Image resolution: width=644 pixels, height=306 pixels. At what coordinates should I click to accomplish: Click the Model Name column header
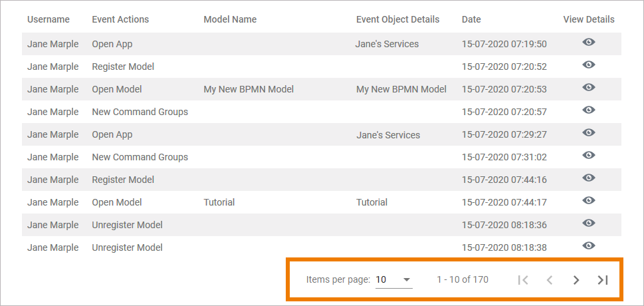230,19
